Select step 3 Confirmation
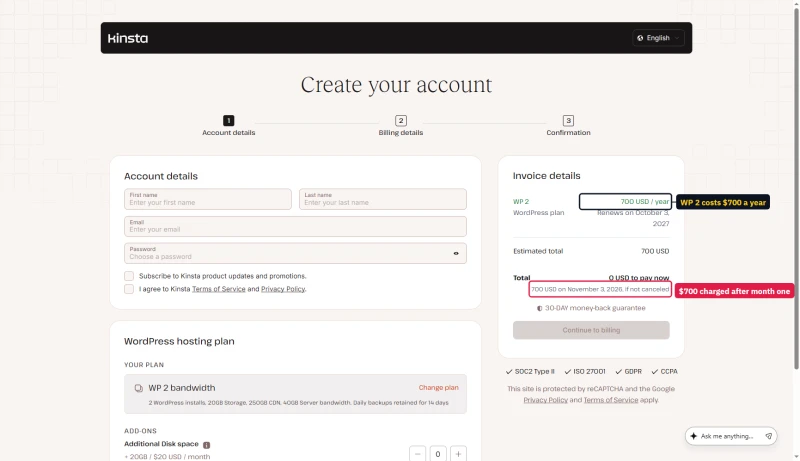 coord(568,125)
